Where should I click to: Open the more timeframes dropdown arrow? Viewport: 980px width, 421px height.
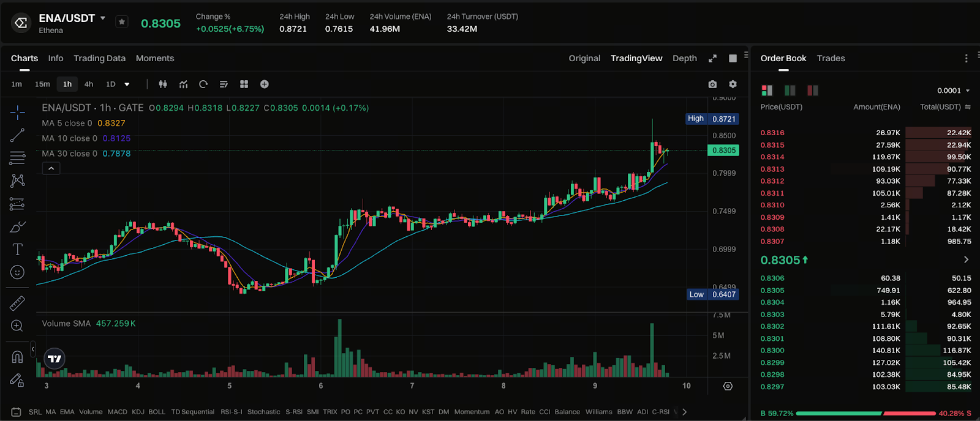(127, 84)
